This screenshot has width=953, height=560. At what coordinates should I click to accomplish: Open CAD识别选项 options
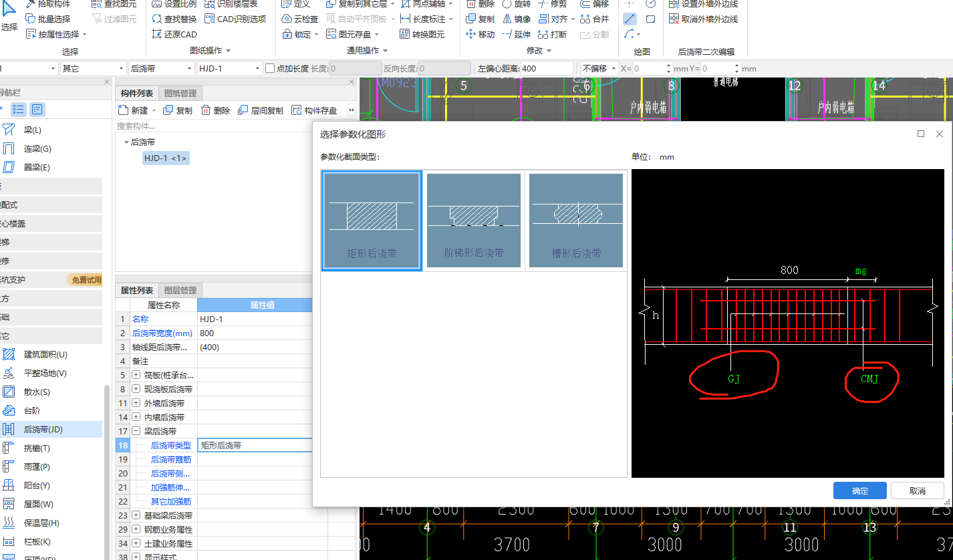(235, 19)
